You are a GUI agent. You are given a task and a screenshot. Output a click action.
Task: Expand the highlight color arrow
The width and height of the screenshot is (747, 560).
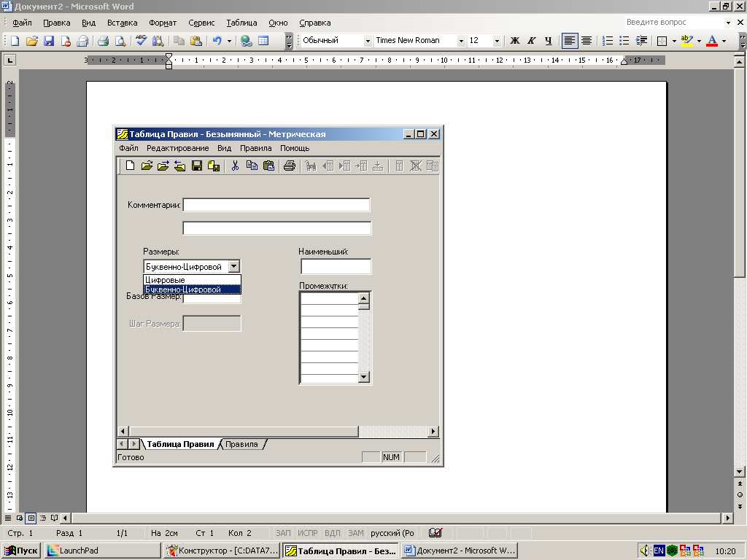(x=699, y=41)
